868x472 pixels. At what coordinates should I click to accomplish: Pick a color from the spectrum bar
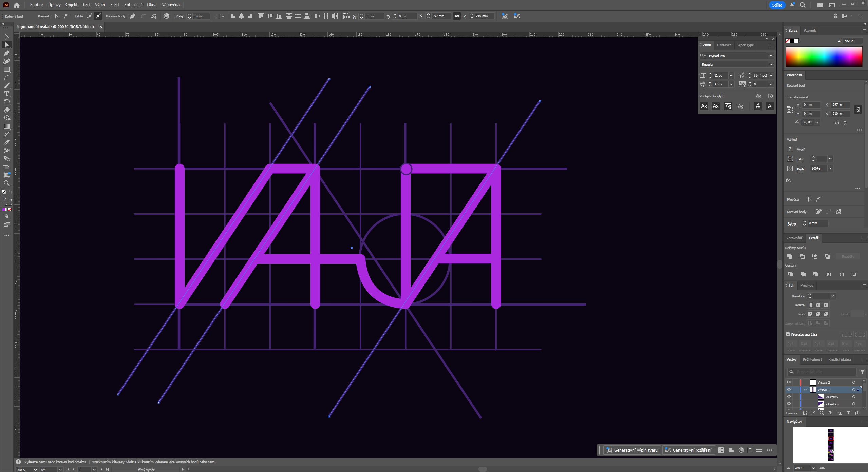coord(824,57)
